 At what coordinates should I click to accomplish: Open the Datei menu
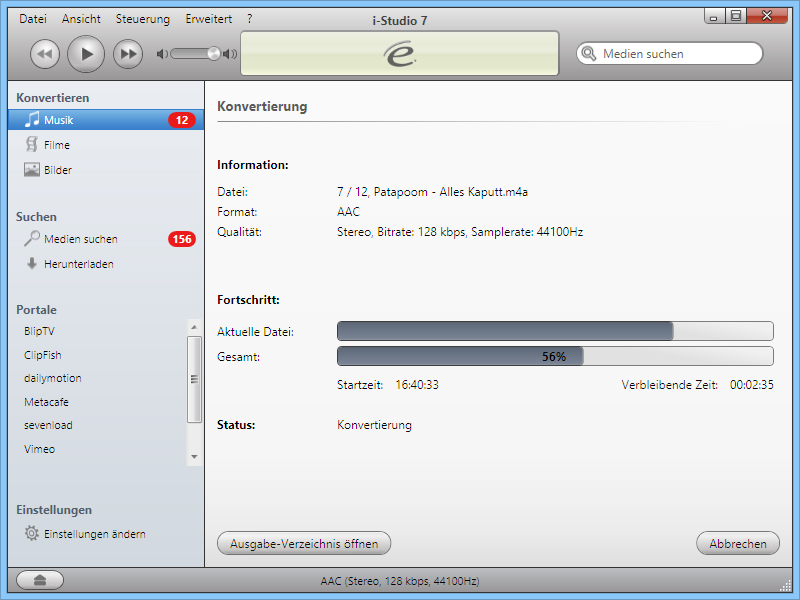click(x=33, y=19)
